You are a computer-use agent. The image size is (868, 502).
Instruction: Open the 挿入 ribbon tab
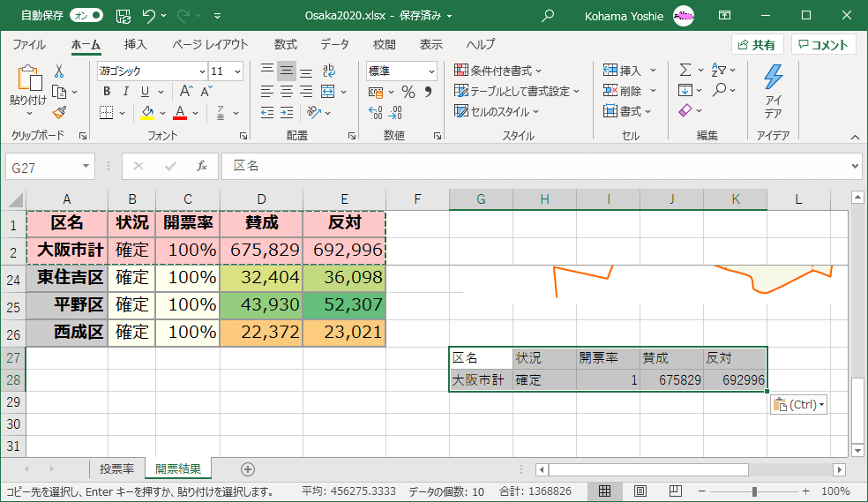pos(136,45)
